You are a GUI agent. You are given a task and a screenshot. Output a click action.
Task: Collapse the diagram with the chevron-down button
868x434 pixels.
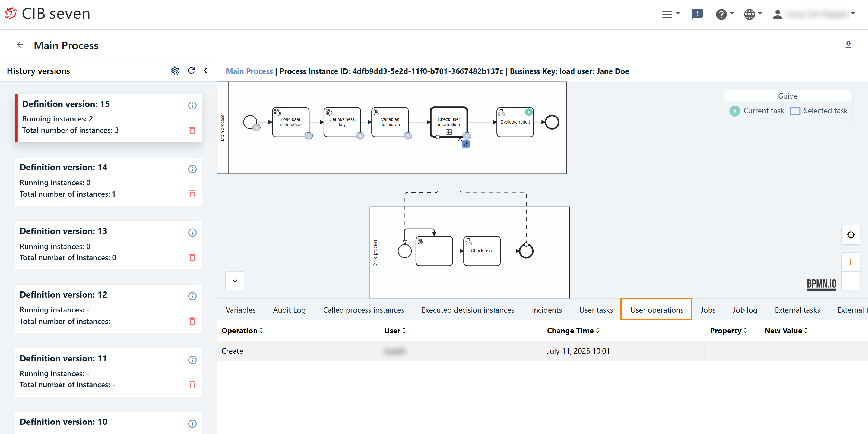(x=235, y=281)
